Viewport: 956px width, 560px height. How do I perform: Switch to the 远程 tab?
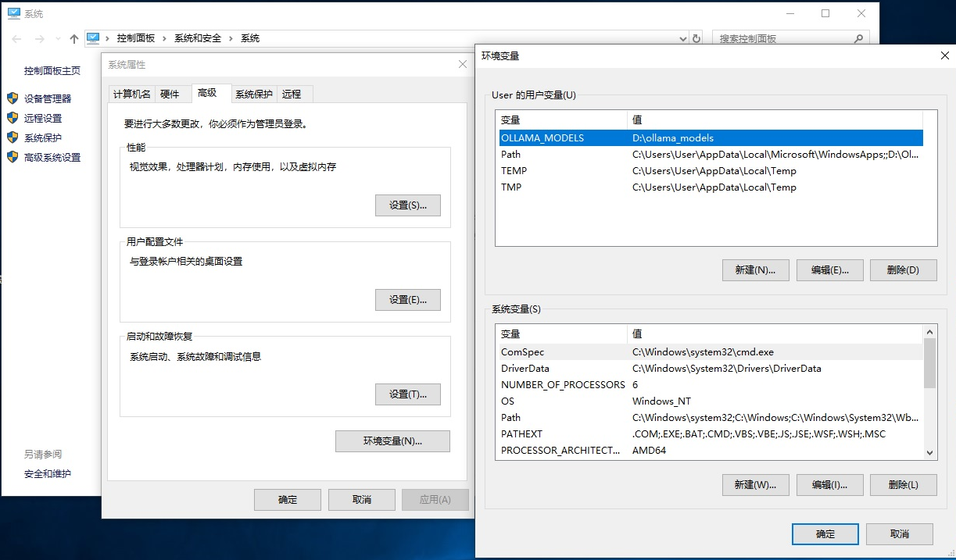[292, 94]
